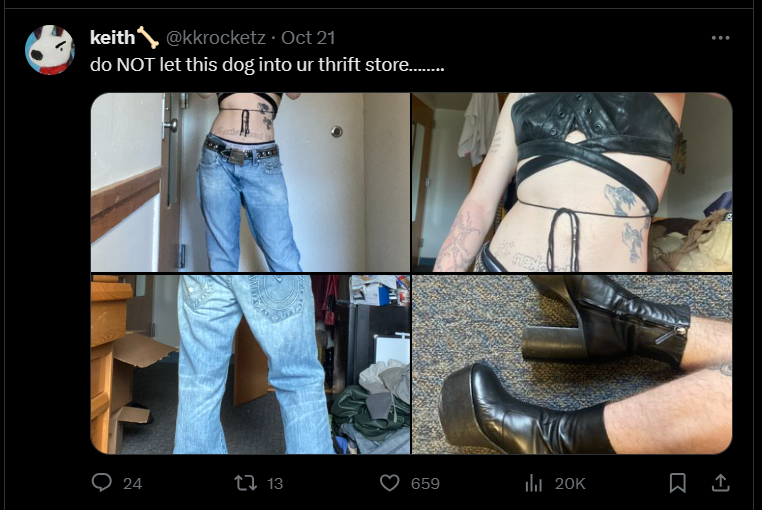This screenshot has height=510, width=762.
Task: Like the post with heart icon
Action: [x=389, y=483]
